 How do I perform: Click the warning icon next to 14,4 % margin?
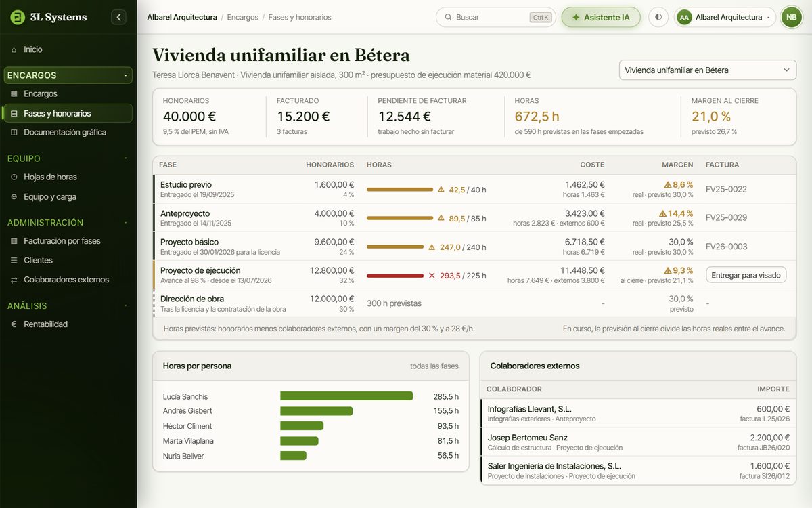click(x=662, y=213)
